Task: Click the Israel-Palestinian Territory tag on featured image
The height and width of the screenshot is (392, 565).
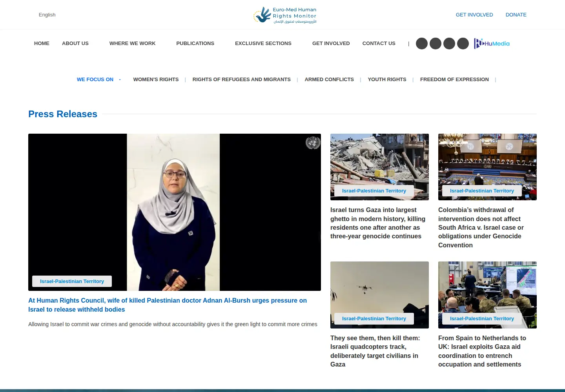Action: pyautogui.click(x=72, y=281)
